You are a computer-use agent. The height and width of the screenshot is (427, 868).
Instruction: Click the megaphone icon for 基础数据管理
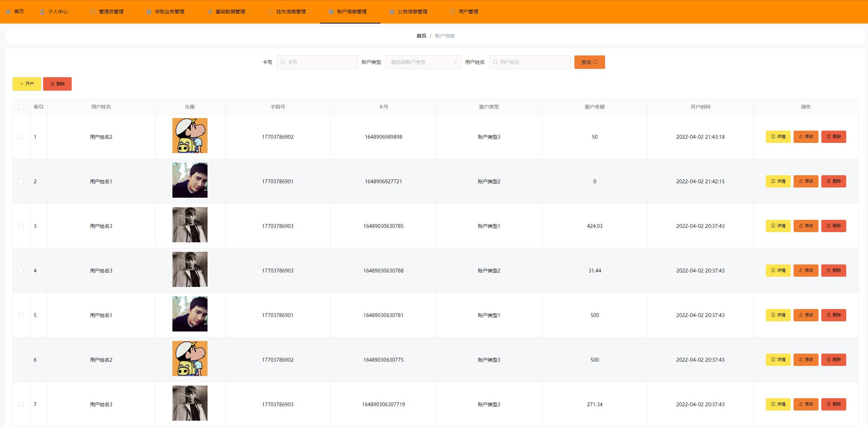pyautogui.click(x=210, y=12)
